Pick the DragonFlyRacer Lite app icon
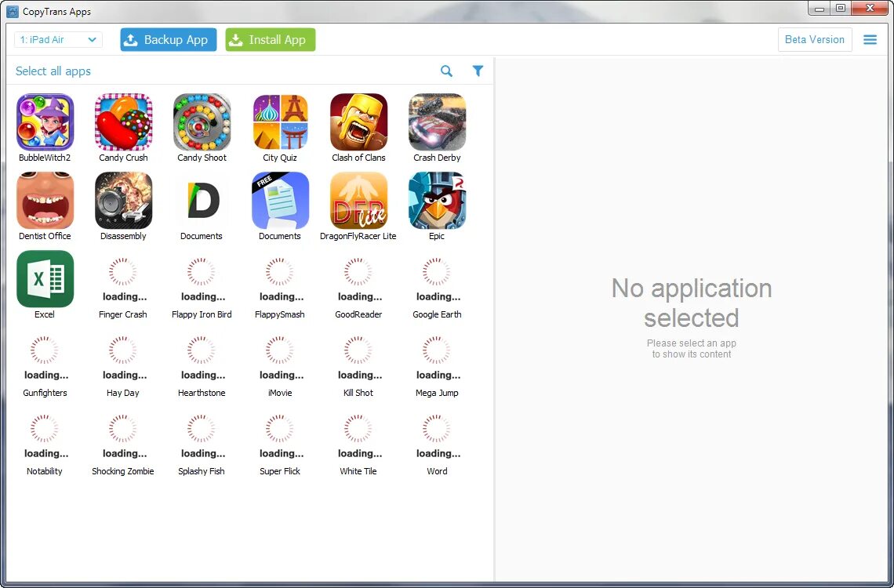The image size is (894, 588). coord(358,201)
